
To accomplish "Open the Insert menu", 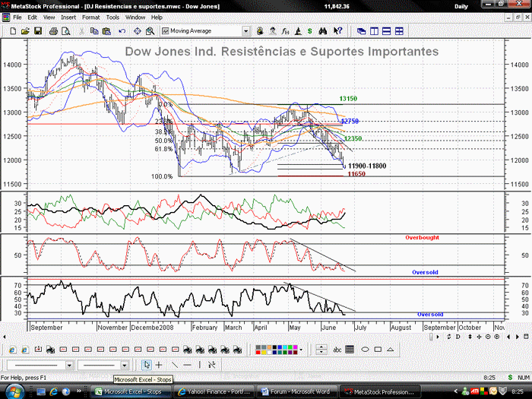I will point(68,17).
